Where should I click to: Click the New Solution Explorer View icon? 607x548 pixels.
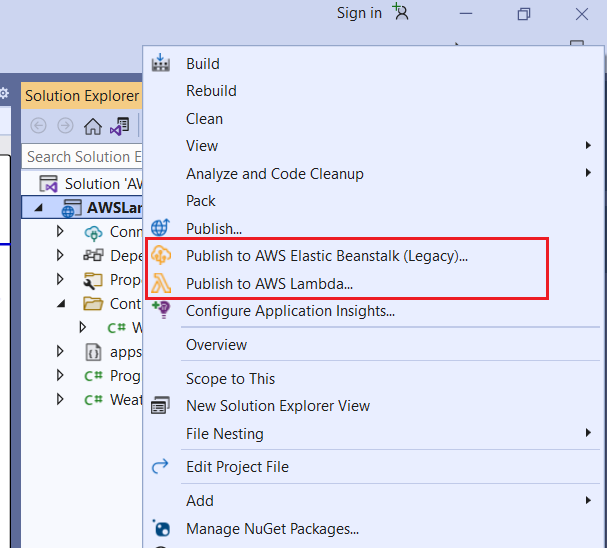[160, 406]
